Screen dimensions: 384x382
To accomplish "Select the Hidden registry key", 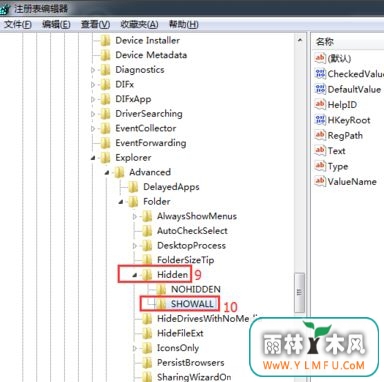I will click(172, 275).
